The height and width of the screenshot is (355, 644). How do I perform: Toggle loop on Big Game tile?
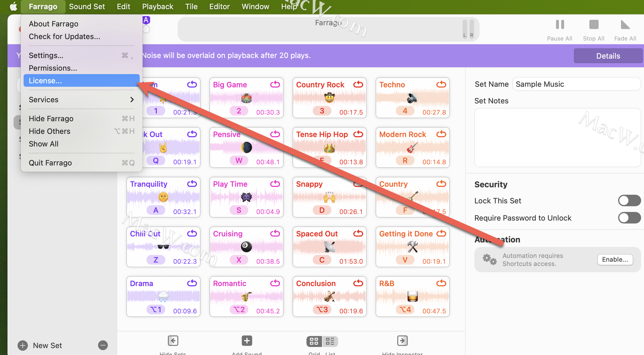coord(275,84)
